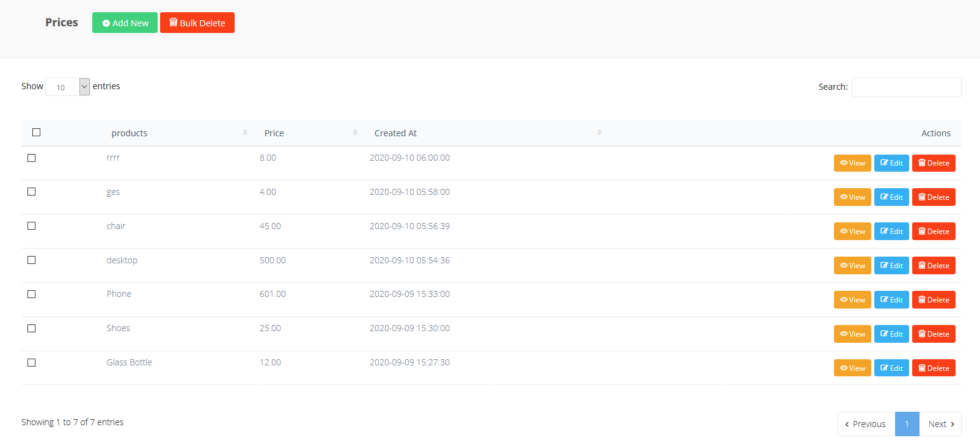This screenshot has height=446, width=980.
Task: Click the price value 25.00
Action: pyautogui.click(x=270, y=328)
